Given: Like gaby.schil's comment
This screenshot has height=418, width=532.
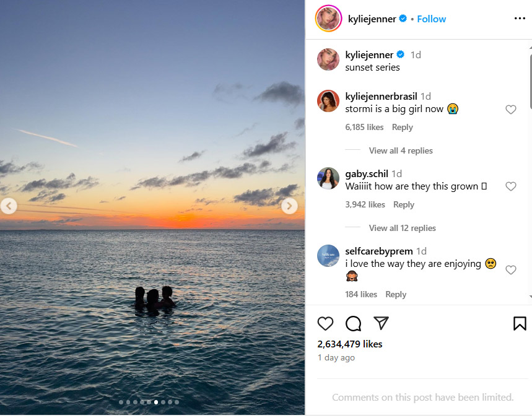Looking at the screenshot, I should [x=511, y=186].
